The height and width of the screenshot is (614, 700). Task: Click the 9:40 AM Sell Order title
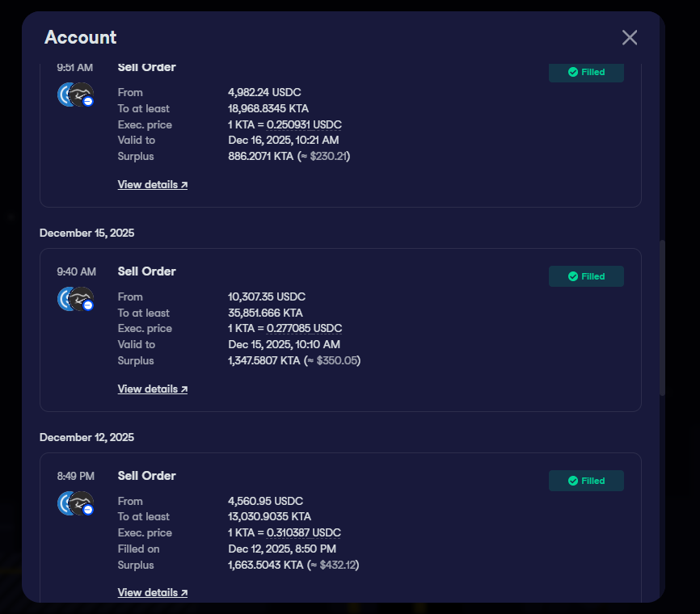pyautogui.click(x=146, y=271)
